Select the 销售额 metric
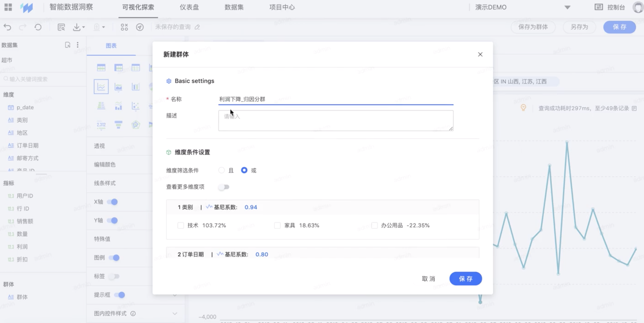Image resolution: width=644 pixels, height=323 pixels. point(25,222)
